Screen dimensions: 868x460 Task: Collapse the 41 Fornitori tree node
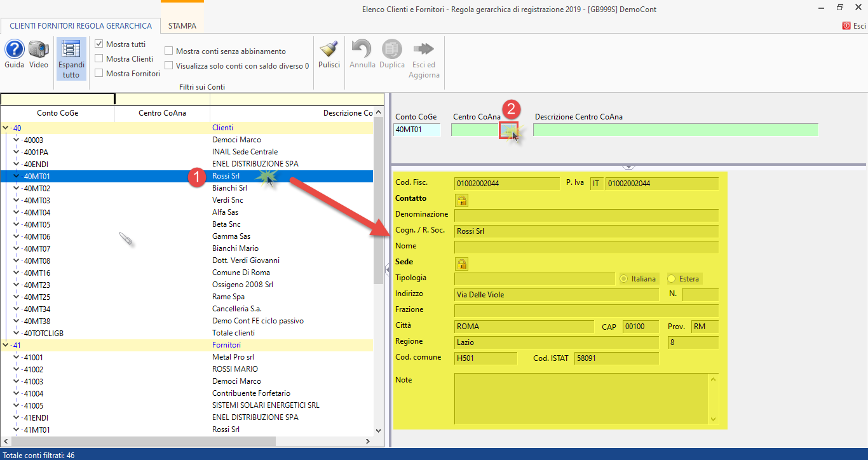click(6, 345)
